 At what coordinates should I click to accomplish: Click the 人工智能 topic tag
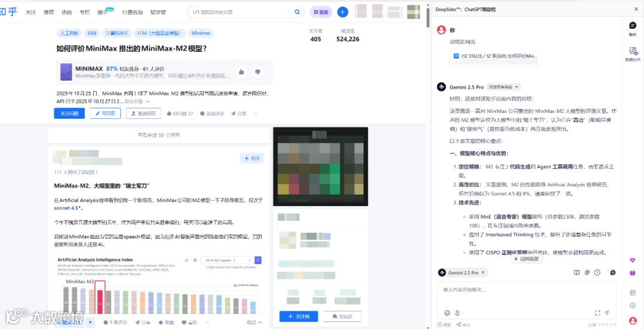(69, 33)
